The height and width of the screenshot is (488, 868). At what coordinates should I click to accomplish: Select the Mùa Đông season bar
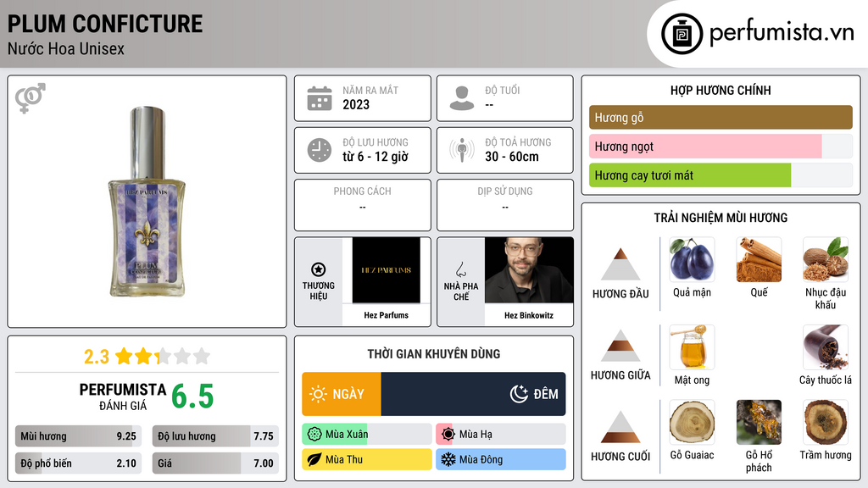tap(500, 459)
